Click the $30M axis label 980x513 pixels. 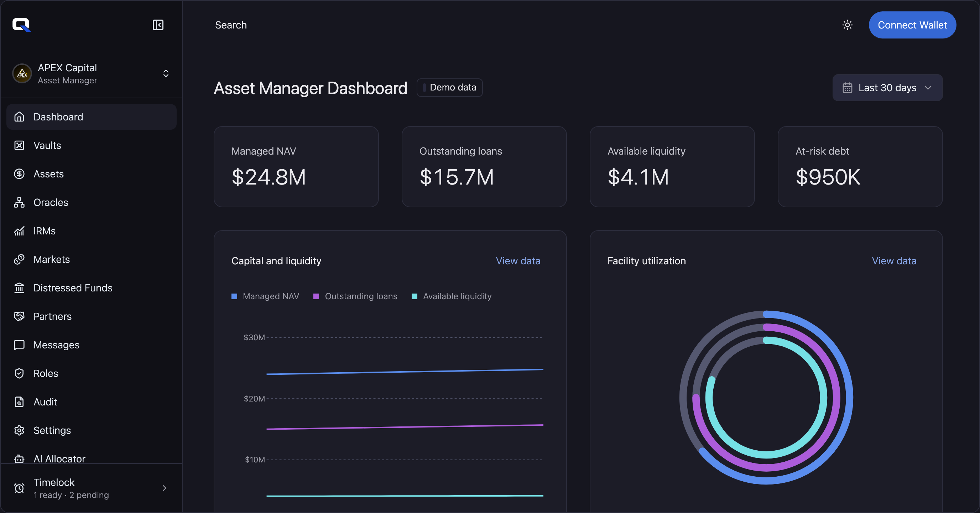[254, 338]
